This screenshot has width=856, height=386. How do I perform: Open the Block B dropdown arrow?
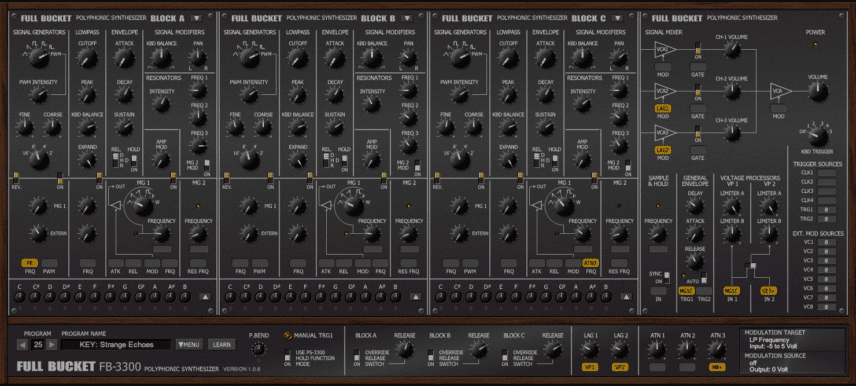(407, 18)
